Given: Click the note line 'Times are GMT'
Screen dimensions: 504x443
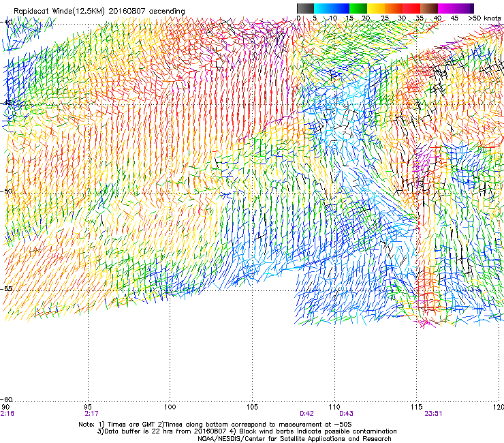Looking at the screenshot, I should (131, 425).
